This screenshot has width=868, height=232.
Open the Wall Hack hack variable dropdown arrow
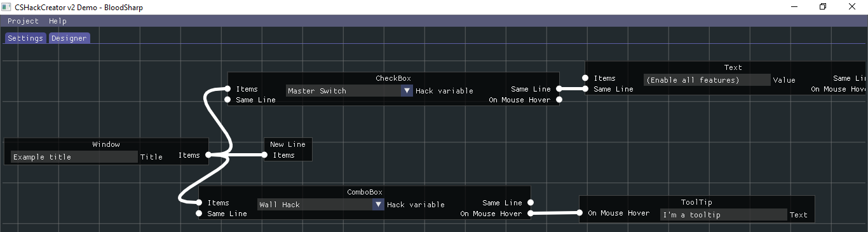point(378,205)
